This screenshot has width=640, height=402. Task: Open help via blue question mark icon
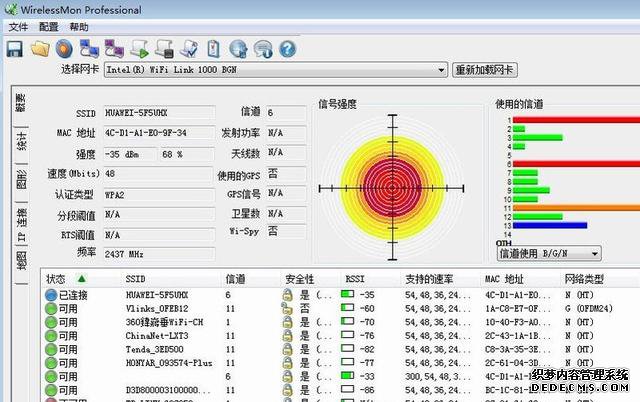(287, 49)
